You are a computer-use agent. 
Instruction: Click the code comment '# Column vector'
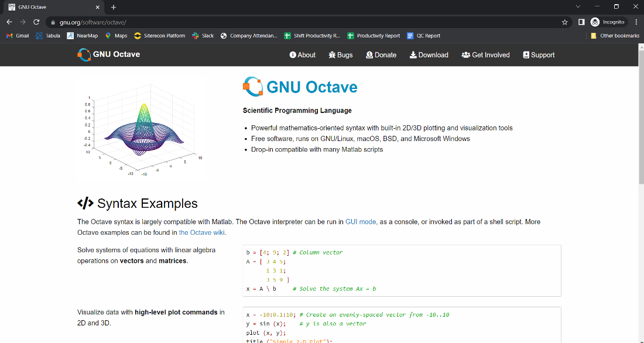point(317,253)
